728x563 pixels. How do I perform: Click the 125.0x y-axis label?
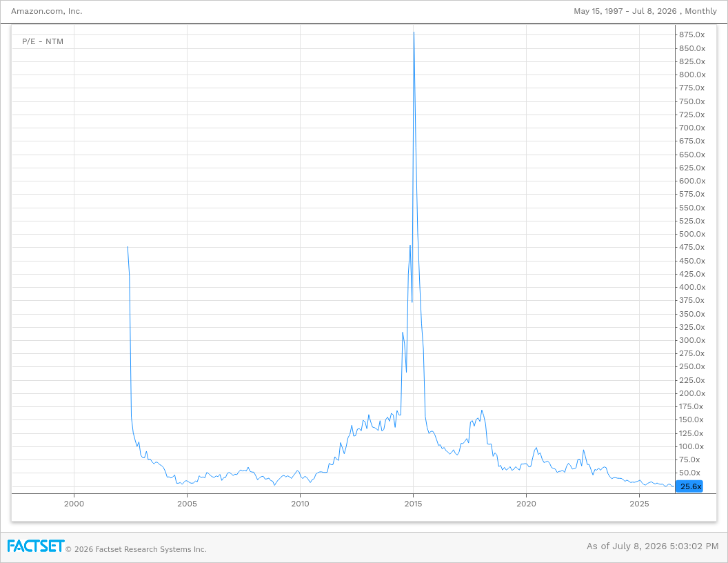click(691, 433)
